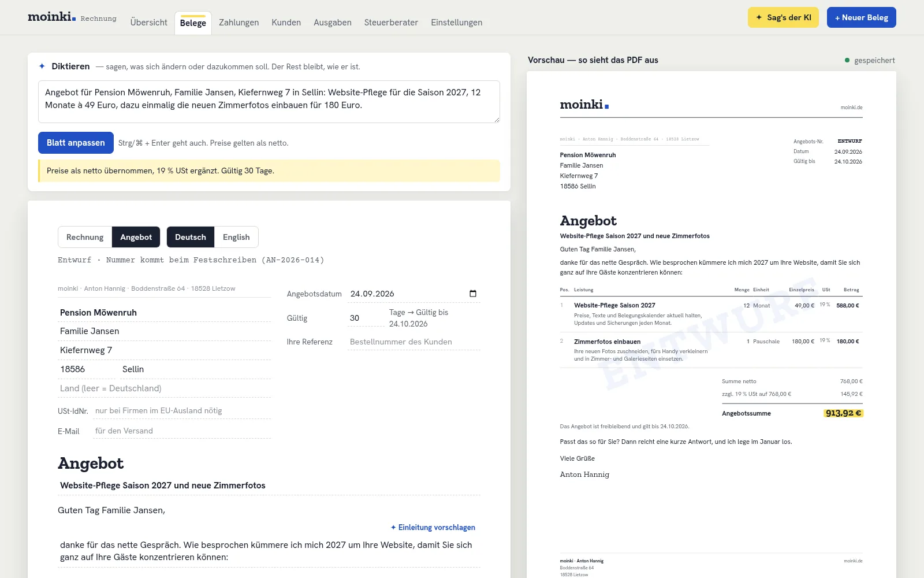Click the postal code field 18586

coord(87,369)
